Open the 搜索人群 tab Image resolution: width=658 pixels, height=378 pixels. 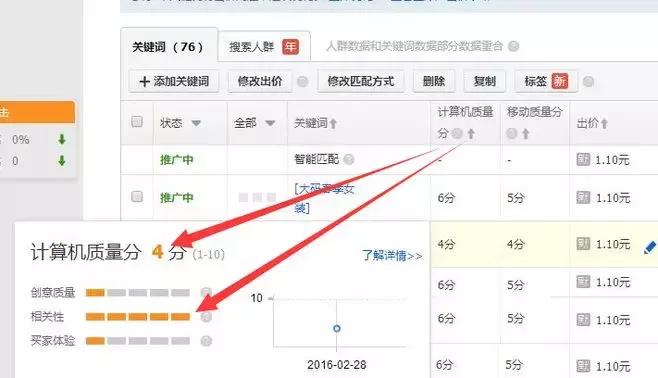point(264,47)
